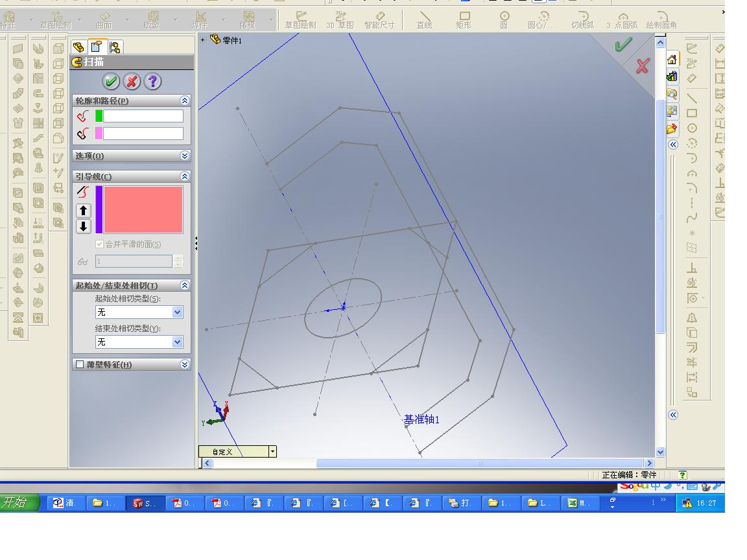Open the File Explorer task pane icon
Image resolution: width=747 pixels, height=560 pixels.
[x=672, y=94]
